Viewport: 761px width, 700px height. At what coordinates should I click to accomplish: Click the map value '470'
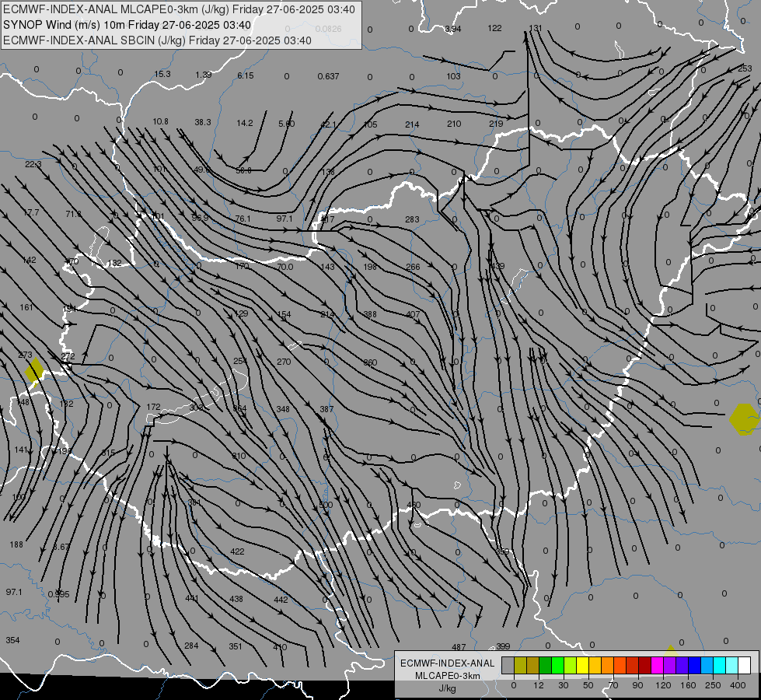click(x=72, y=261)
